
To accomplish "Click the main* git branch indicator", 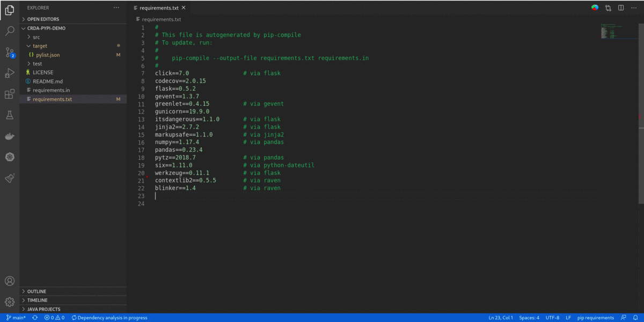I will click(x=16, y=318).
